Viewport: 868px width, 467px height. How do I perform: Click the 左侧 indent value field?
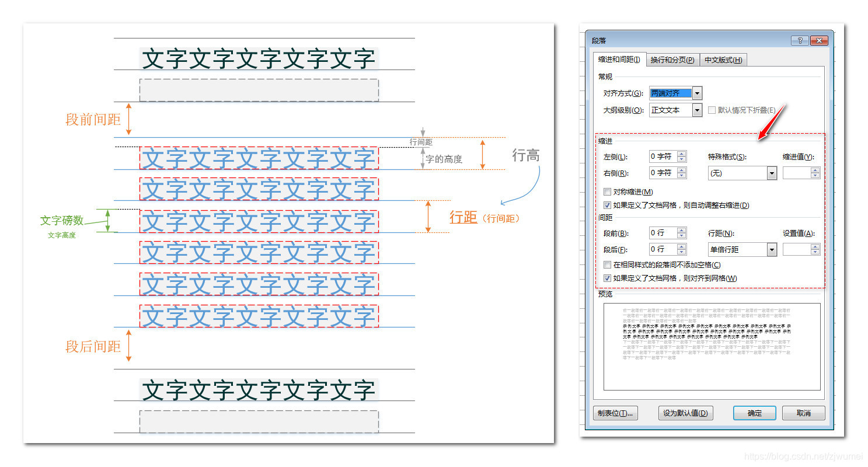coord(663,156)
